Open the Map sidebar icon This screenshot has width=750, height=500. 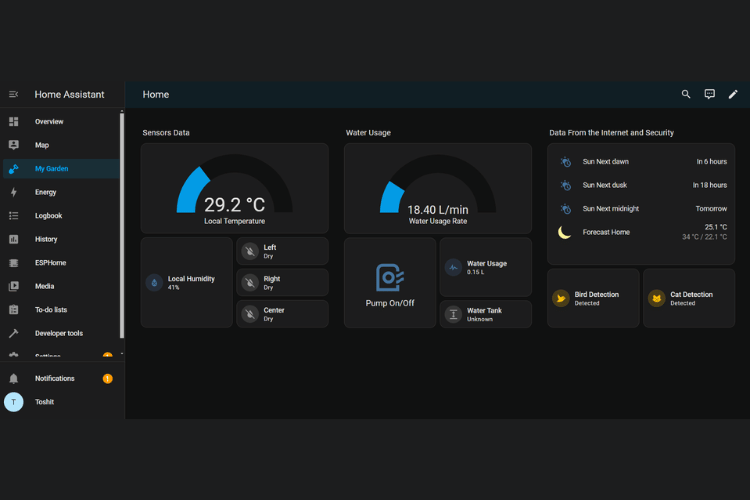point(13,145)
